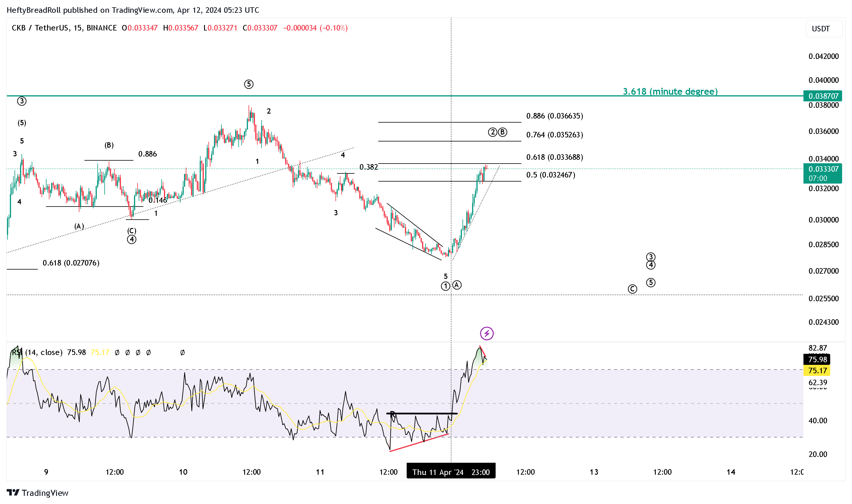
Task: Click the TradingView logo at bottom
Action: 37,493
